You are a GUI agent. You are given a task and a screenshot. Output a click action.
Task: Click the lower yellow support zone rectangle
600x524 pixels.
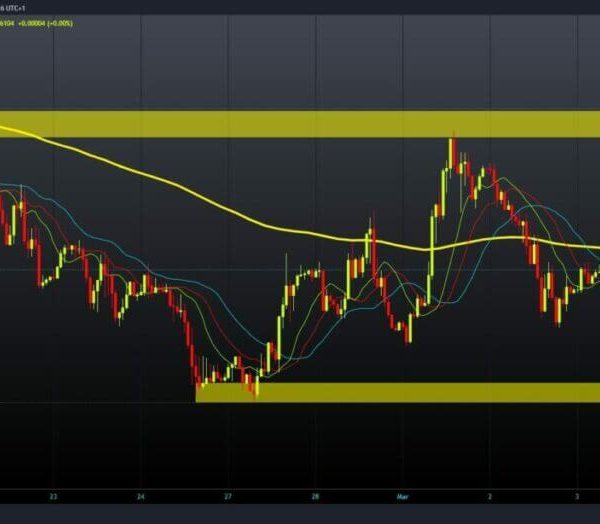[x=400, y=392]
